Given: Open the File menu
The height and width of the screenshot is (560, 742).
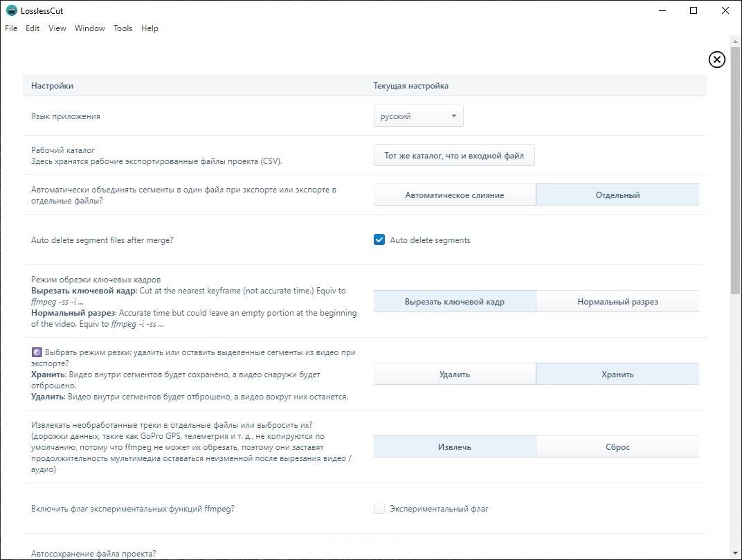Looking at the screenshot, I should click(x=11, y=28).
